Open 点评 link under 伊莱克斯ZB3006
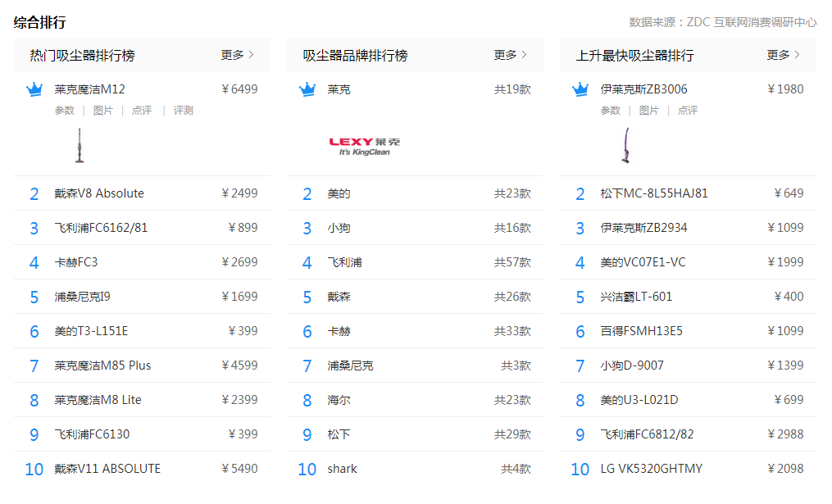Viewport: 832px width, 504px height. (688, 111)
